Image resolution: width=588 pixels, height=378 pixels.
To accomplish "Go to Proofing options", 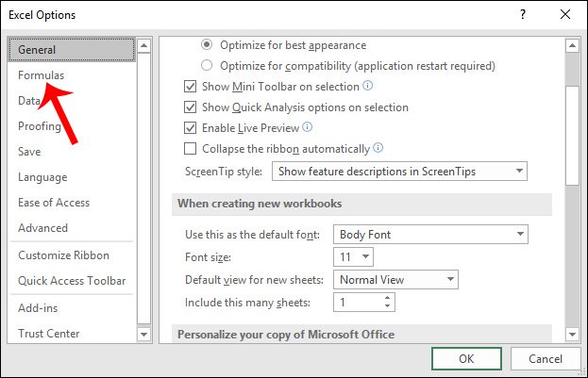I will click(x=40, y=126).
